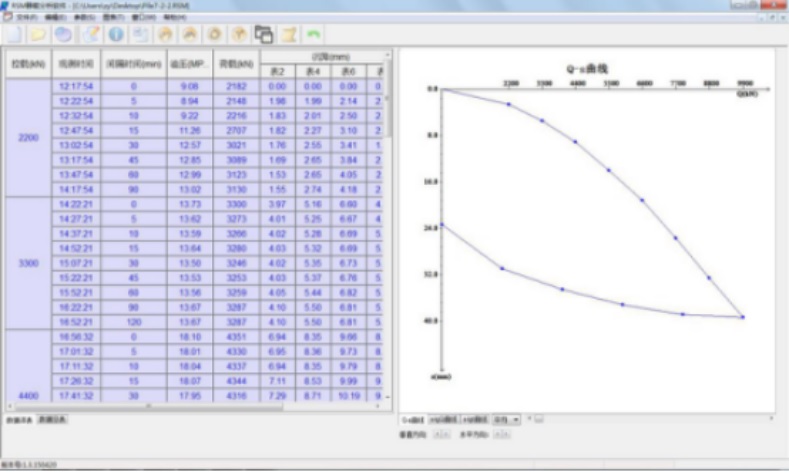Click the 垂直方向 adjustment button
The width and height of the screenshot is (789, 473).
click(x=439, y=435)
